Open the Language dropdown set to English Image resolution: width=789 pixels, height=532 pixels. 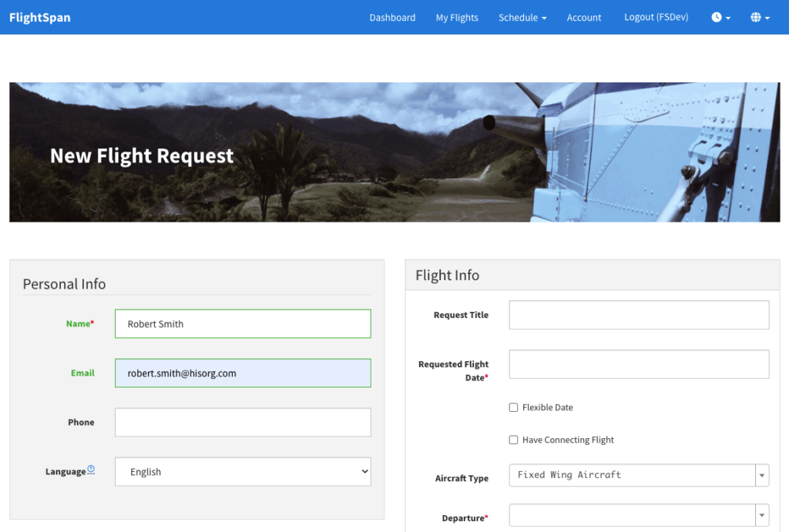coord(243,472)
